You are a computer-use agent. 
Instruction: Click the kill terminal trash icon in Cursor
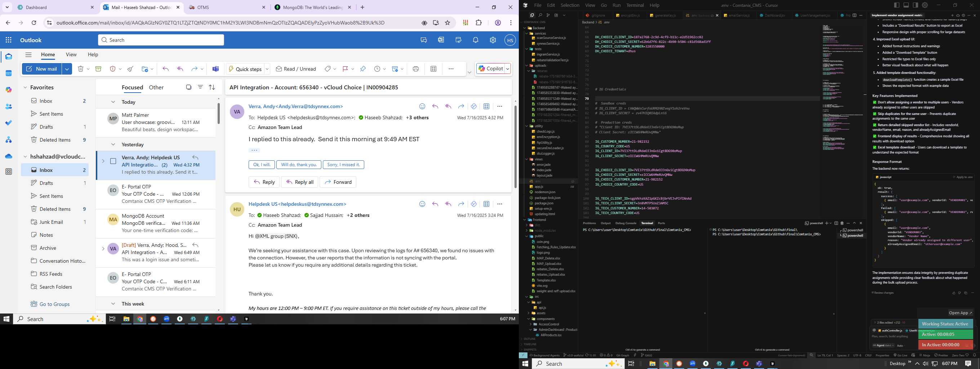tap(842, 223)
